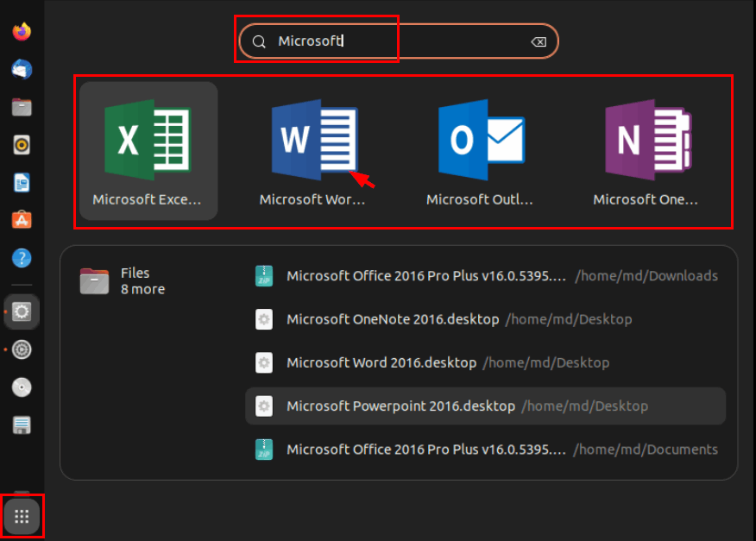Viewport: 756px width, 541px height.
Task: Launch the Microsoft Outlook app icon
Action: (x=482, y=140)
